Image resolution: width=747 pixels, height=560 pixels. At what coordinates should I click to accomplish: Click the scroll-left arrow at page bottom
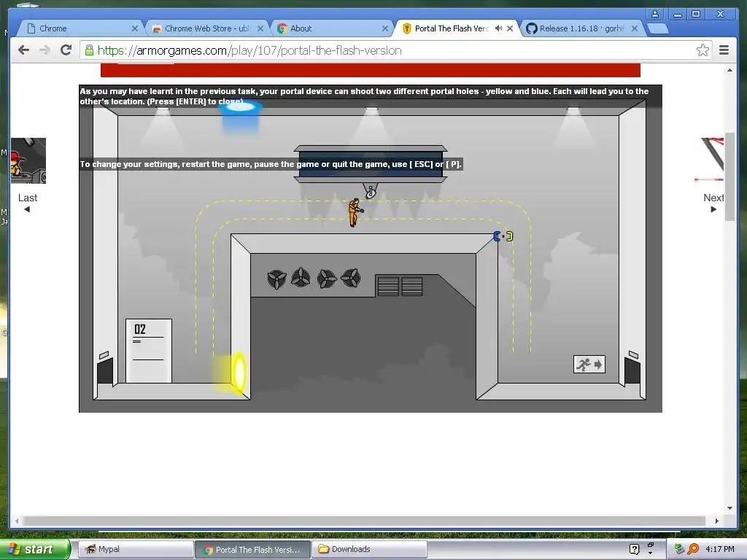(x=17, y=521)
